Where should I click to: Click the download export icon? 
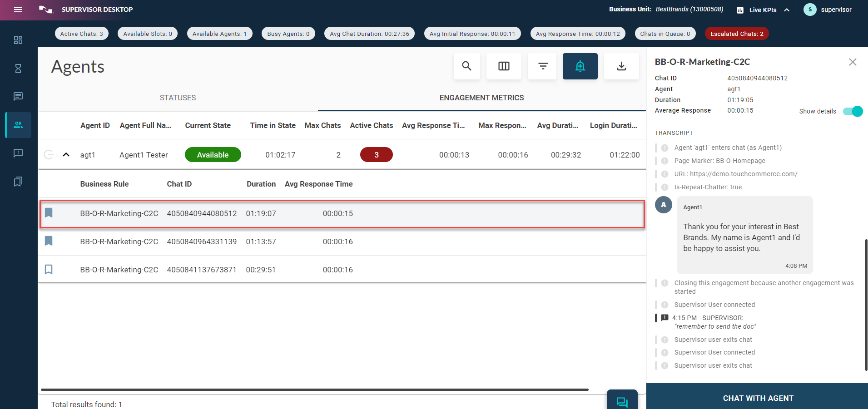(x=621, y=66)
